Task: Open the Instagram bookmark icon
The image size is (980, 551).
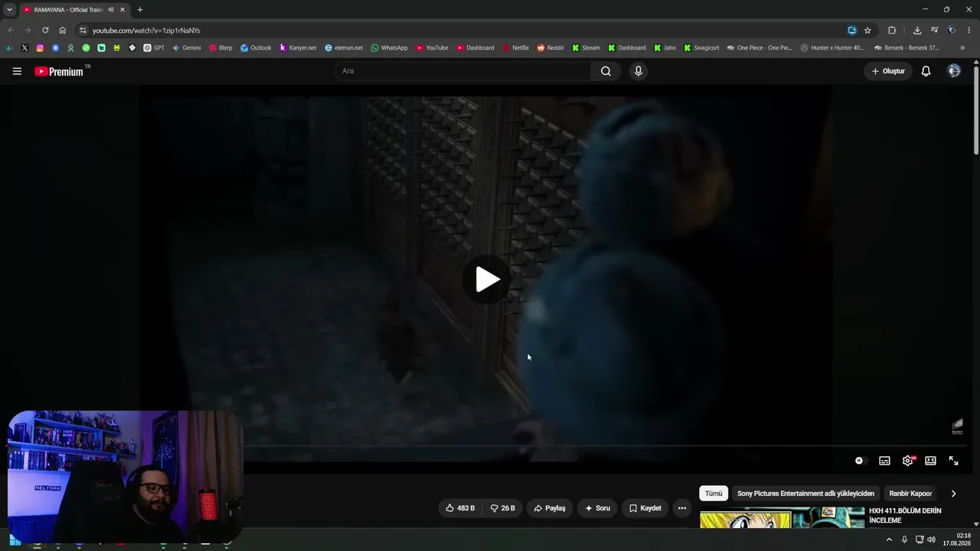Action: 40,47
